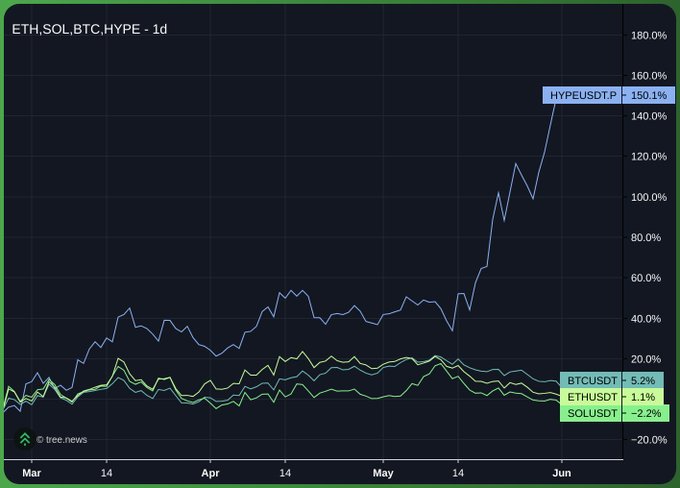Click the 150.1% HYPE value tag
The width and height of the screenshot is (680, 488).
click(x=649, y=95)
